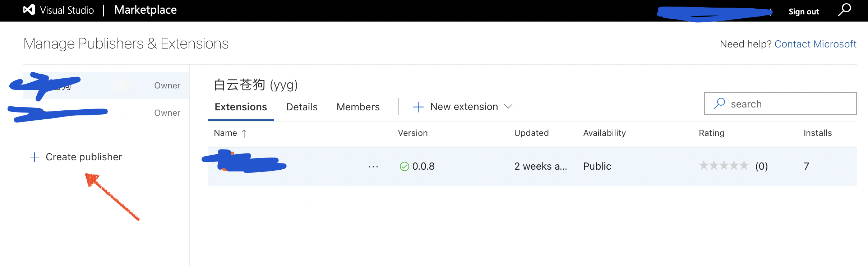Expand the New extension dropdown chevron
Image resolution: width=868 pixels, height=266 pixels.
tap(508, 106)
